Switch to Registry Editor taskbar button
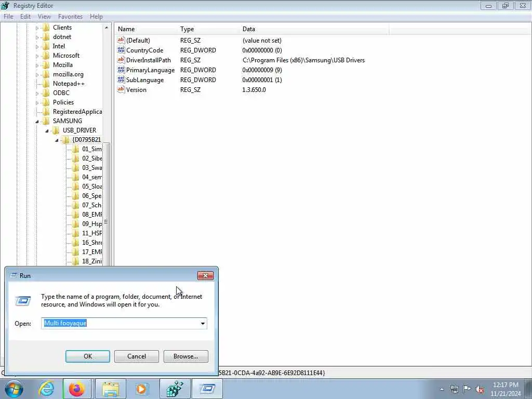 [175, 389]
